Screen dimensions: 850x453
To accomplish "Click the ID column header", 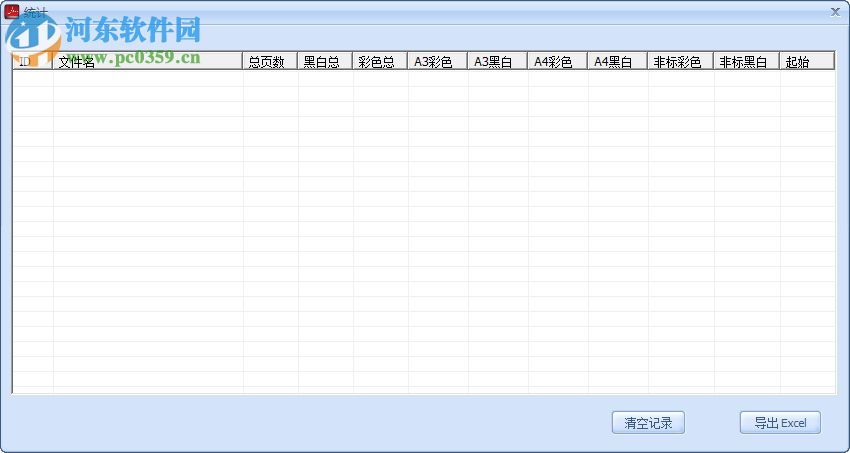I will point(33,61).
